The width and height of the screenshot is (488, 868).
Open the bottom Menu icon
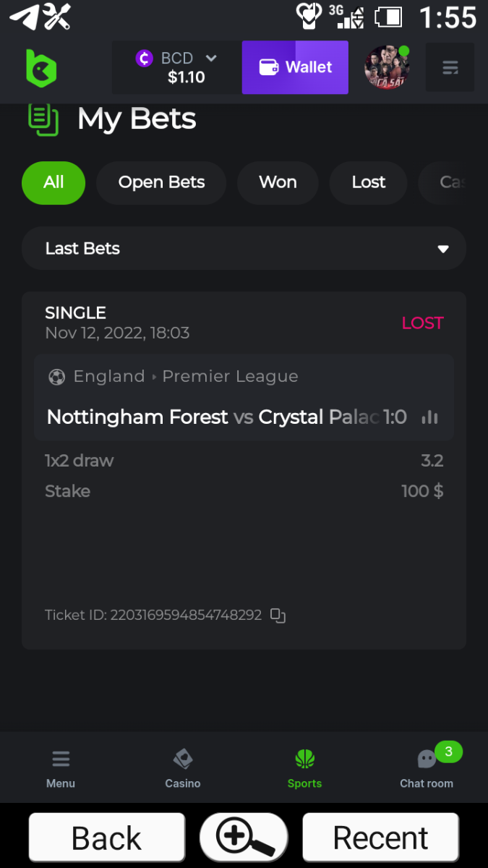pos(61,768)
